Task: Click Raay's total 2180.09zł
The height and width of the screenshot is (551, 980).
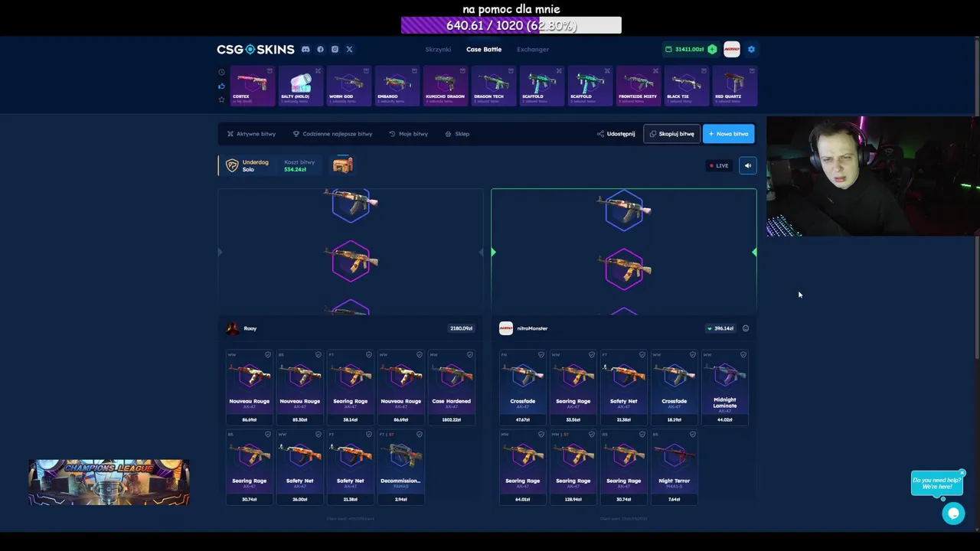Action: click(x=461, y=328)
